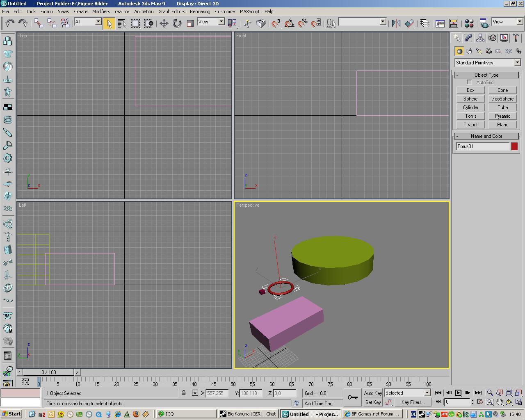Collapse the Object Type rollout
Screen dimensions: 525x420
click(486, 75)
